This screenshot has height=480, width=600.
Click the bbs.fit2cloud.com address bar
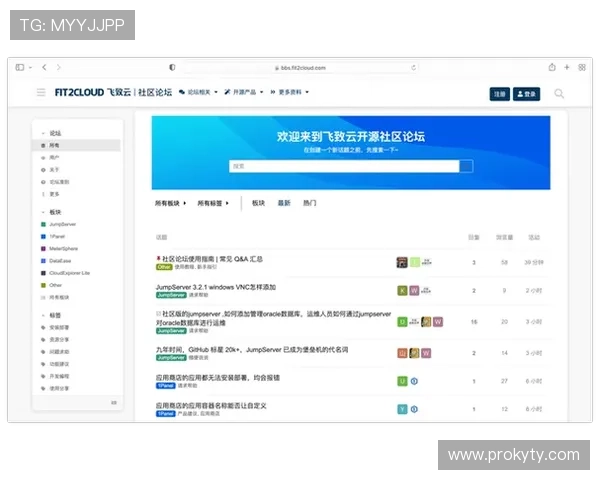(x=300, y=68)
